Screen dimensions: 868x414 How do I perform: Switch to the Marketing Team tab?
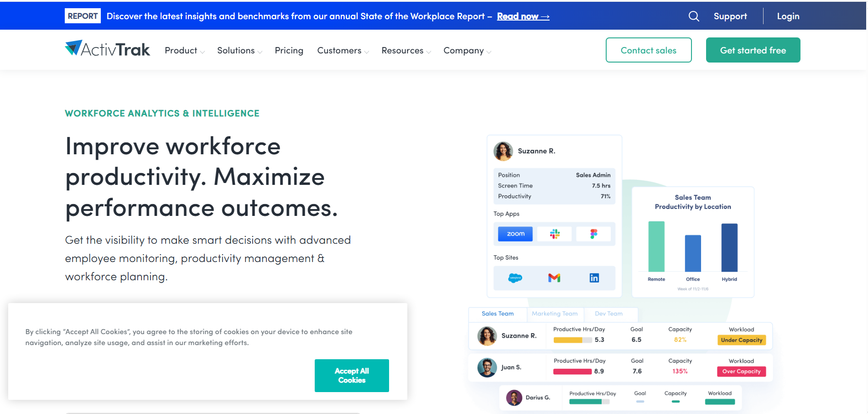554,314
